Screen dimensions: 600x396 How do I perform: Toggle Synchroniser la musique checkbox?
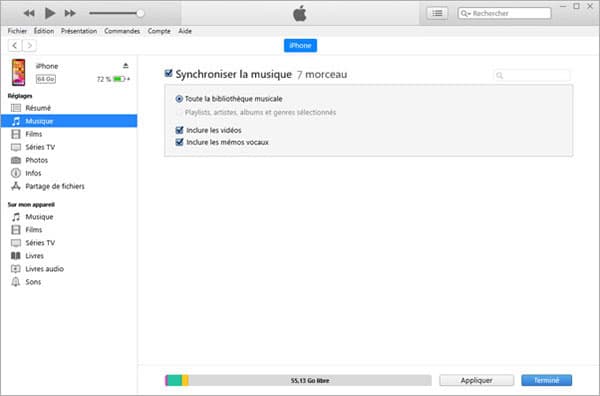168,73
